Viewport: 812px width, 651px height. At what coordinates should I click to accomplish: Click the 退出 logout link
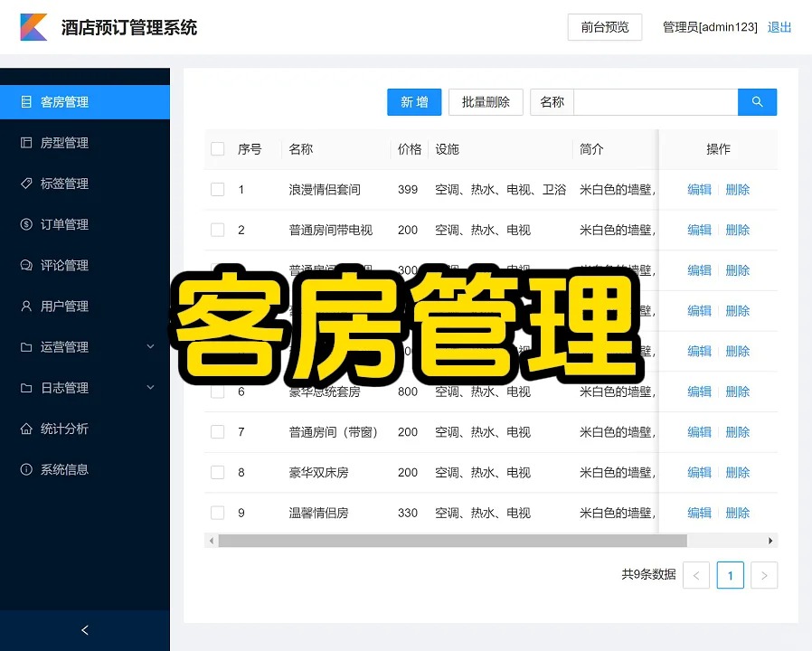point(779,27)
